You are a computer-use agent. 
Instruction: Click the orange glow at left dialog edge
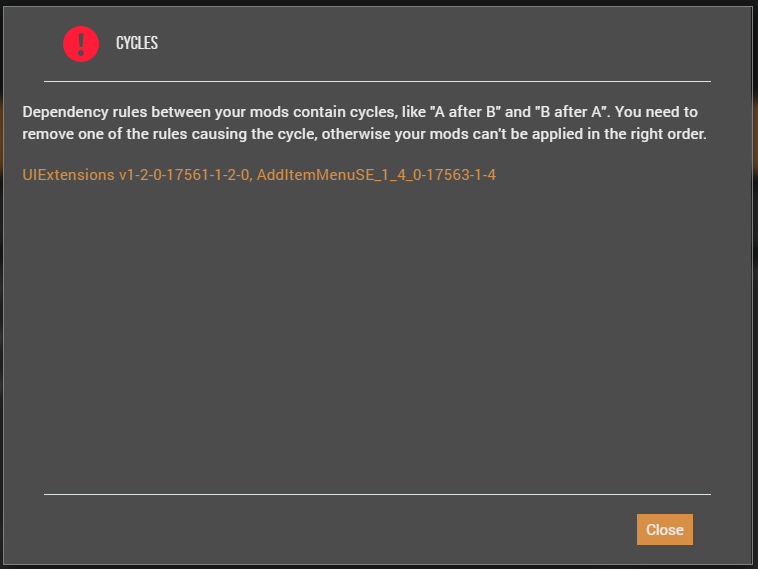[1, 135]
